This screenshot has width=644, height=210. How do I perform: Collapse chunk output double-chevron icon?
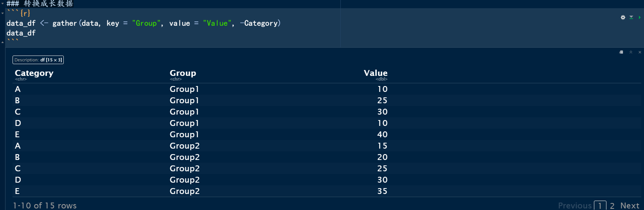(x=631, y=52)
